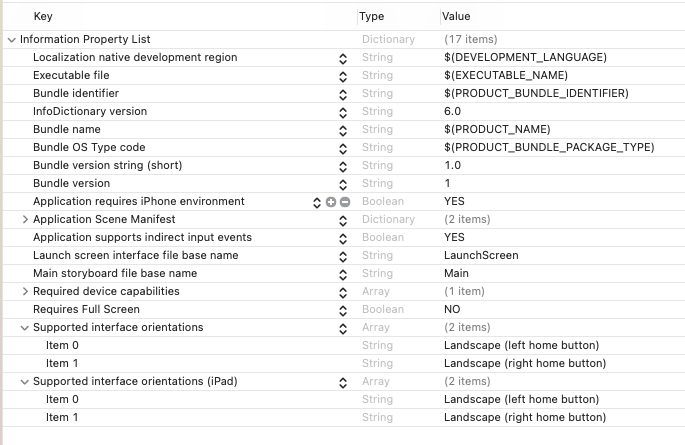The height and width of the screenshot is (445, 685).
Task: Open type popup for Requires Full Screen
Action: coord(343,310)
